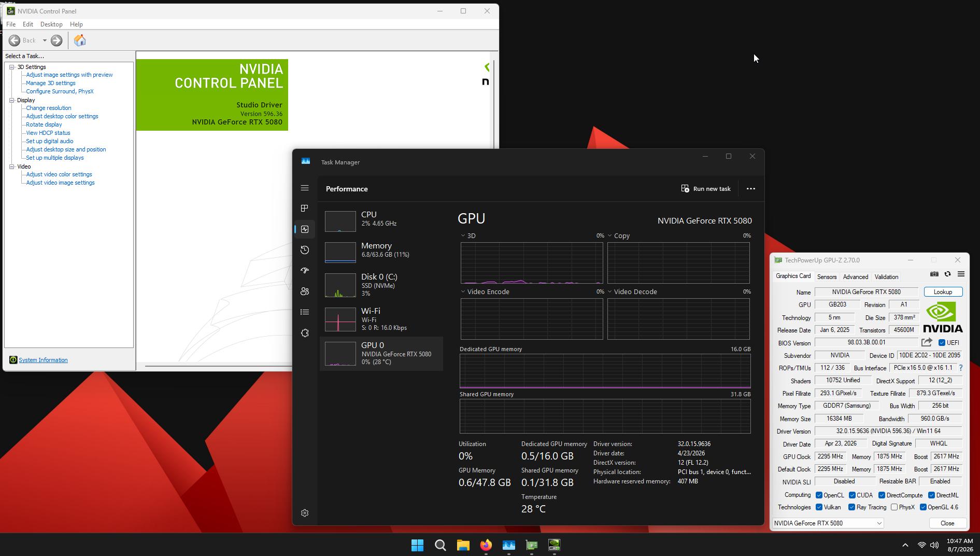
Task: Select Performance page icon in Task Manager
Action: coord(305,229)
